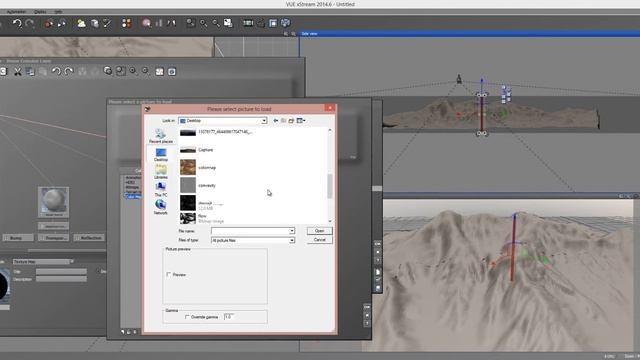
Task: Select the flow bitmap image file
Action: 202,218
